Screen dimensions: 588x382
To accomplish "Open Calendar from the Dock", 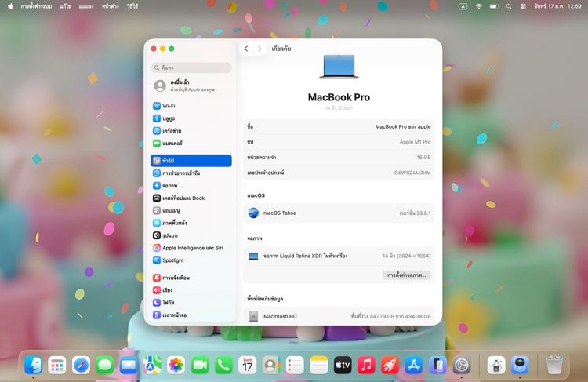I will [x=248, y=365].
